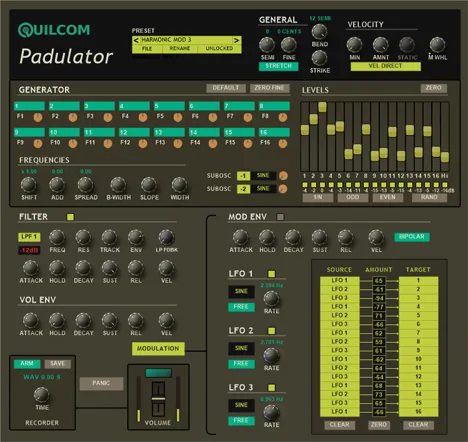Click the filter FREQ knob

(x=57, y=237)
